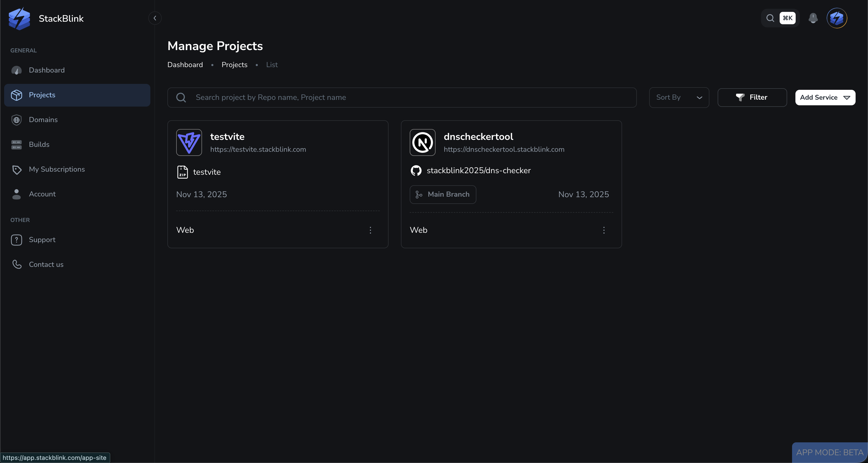Click the project search input field
Viewport: 868px width, 463px height.
click(x=371, y=97)
